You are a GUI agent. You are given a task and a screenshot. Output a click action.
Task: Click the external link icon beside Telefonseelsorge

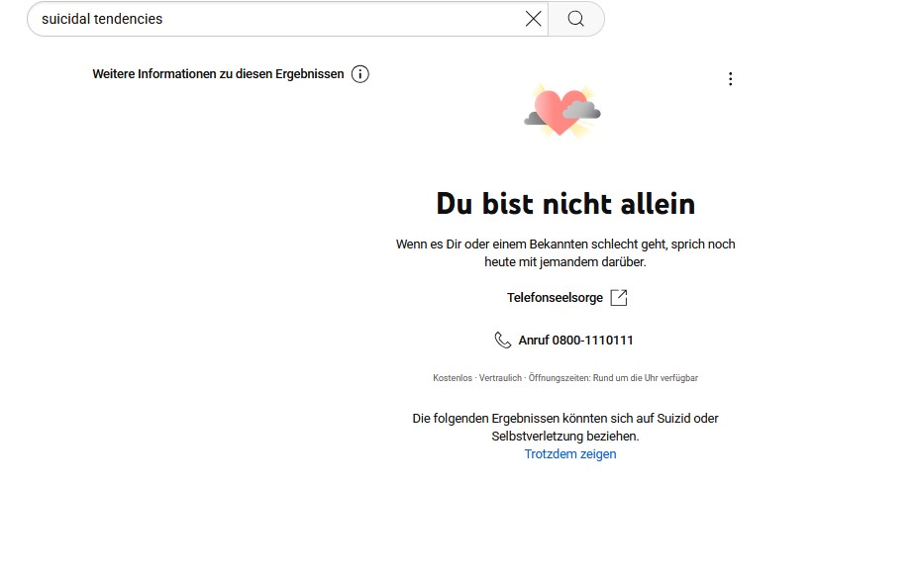point(619,298)
